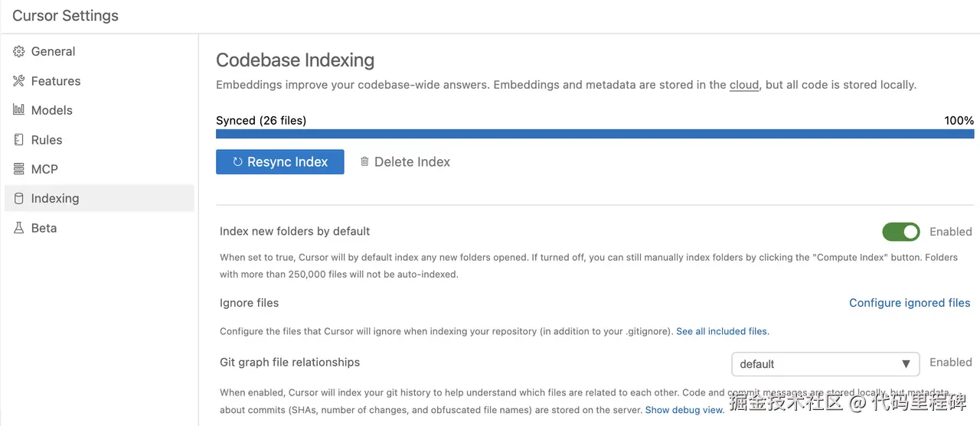The image size is (980, 426).
Task: Toggle Index new folders by default switch
Action: coord(901,232)
